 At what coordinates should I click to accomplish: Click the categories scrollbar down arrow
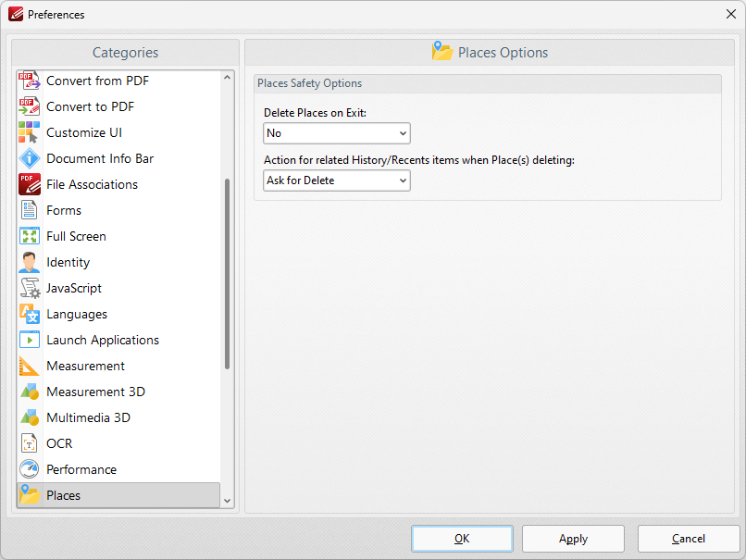click(228, 501)
